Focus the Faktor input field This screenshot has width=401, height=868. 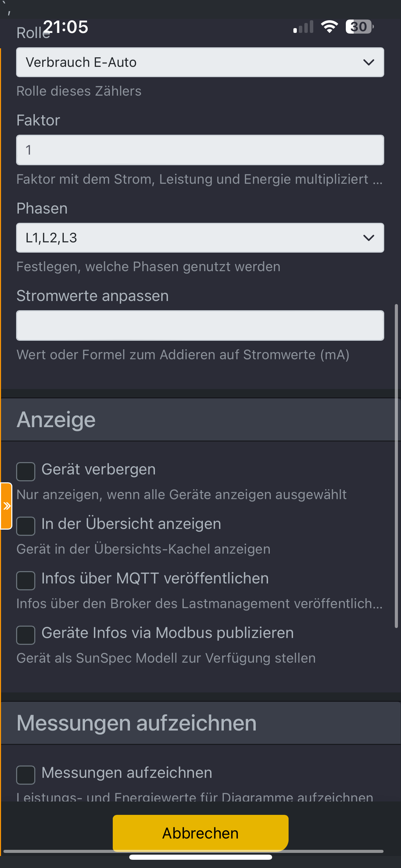coord(200,150)
